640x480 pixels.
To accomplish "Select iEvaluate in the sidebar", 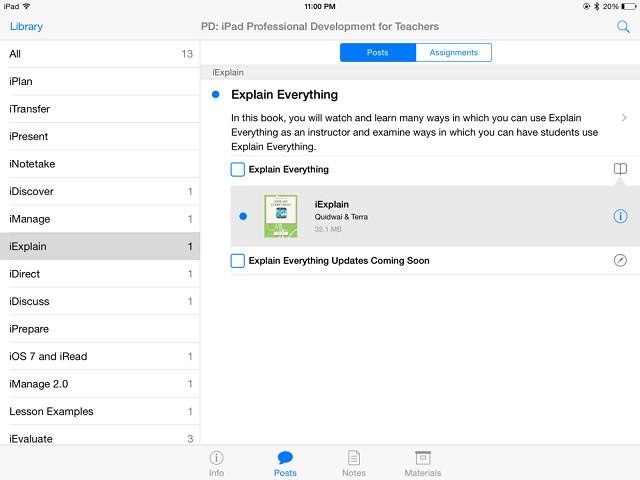I will (x=100, y=437).
